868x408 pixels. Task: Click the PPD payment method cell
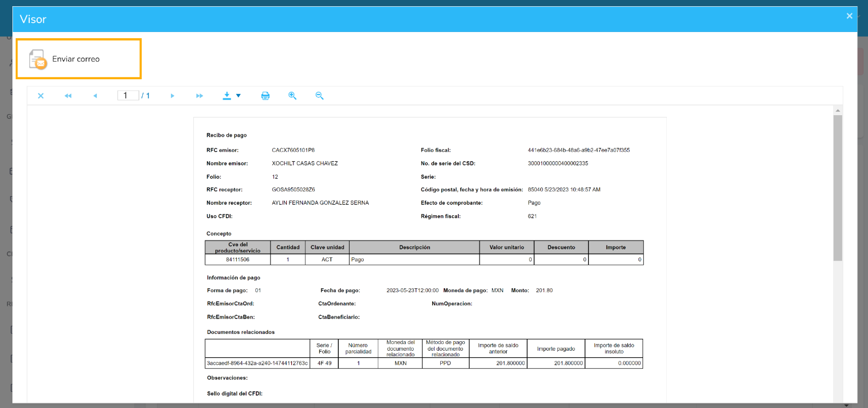pyautogui.click(x=445, y=364)
